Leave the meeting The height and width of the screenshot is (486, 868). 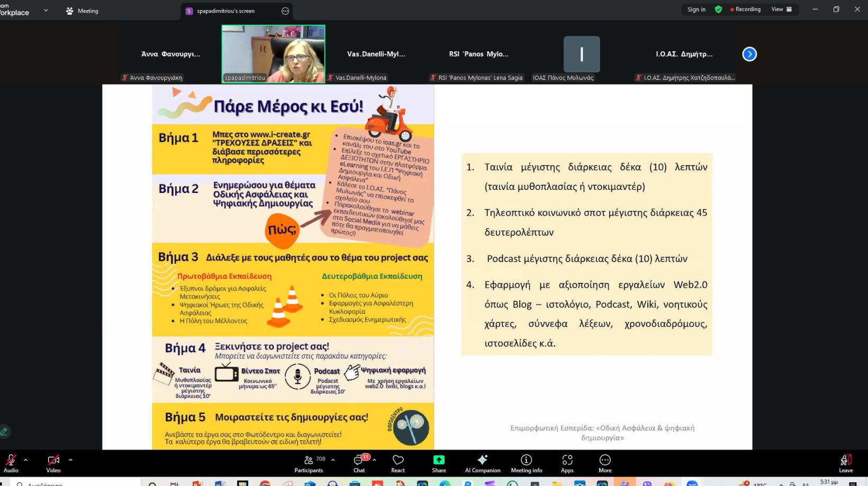pos(846,463)
